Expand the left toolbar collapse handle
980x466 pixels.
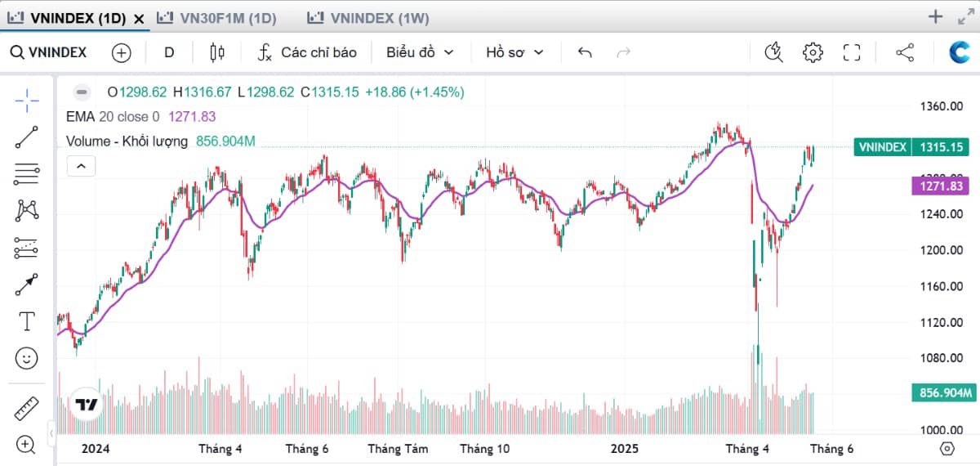tap(51, 432)
